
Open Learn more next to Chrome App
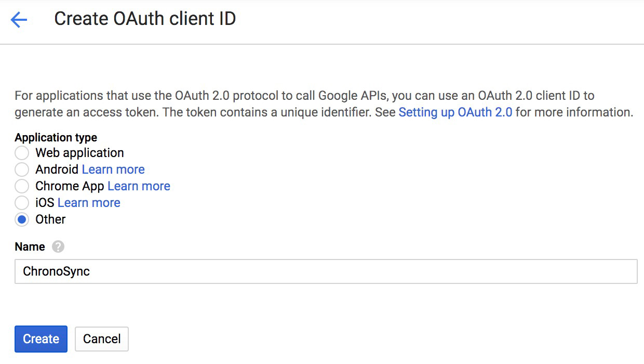point(139,186)
